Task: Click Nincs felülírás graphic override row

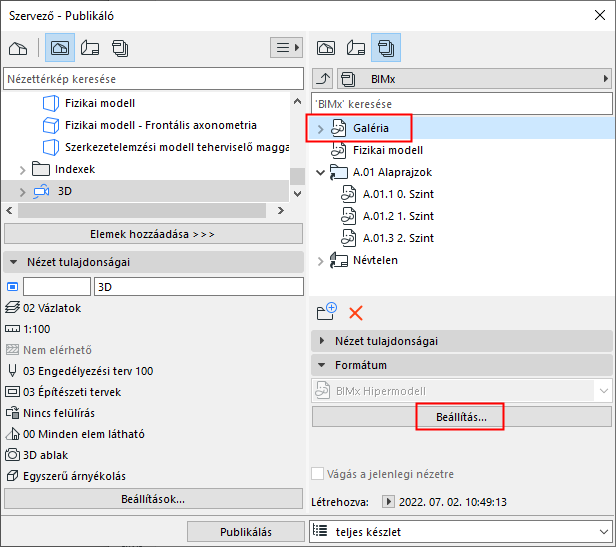Action: click(50, 413)
